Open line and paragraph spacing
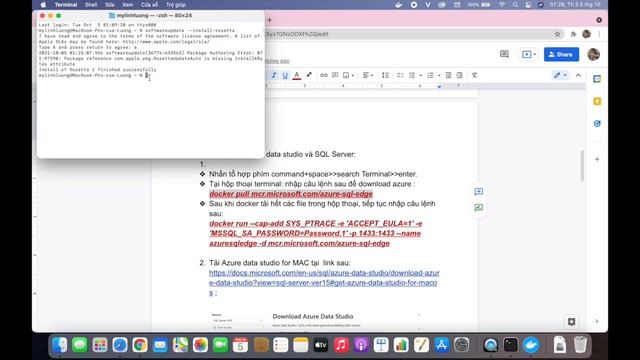This screenshot has height=360, width=640. coord(385,75)
